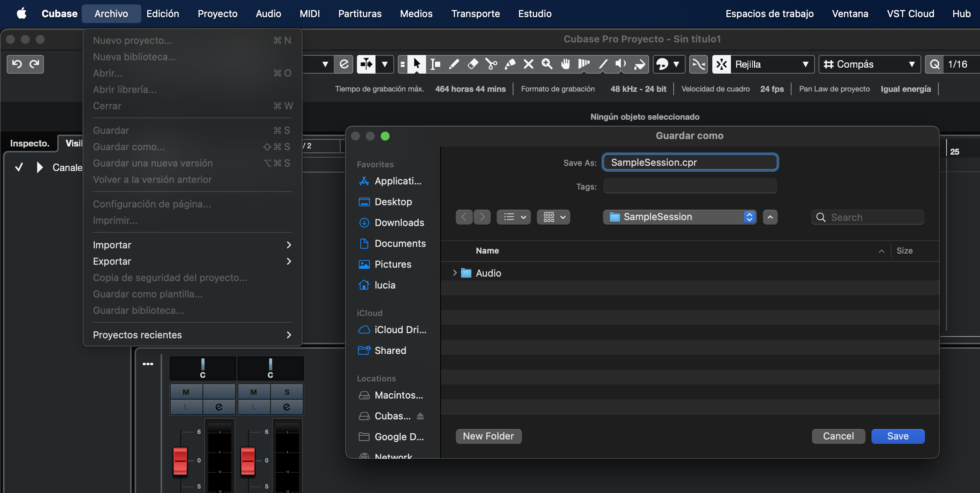Click the first channel's red fader
The height and width of the screenshot is (493, 980).
180,461
